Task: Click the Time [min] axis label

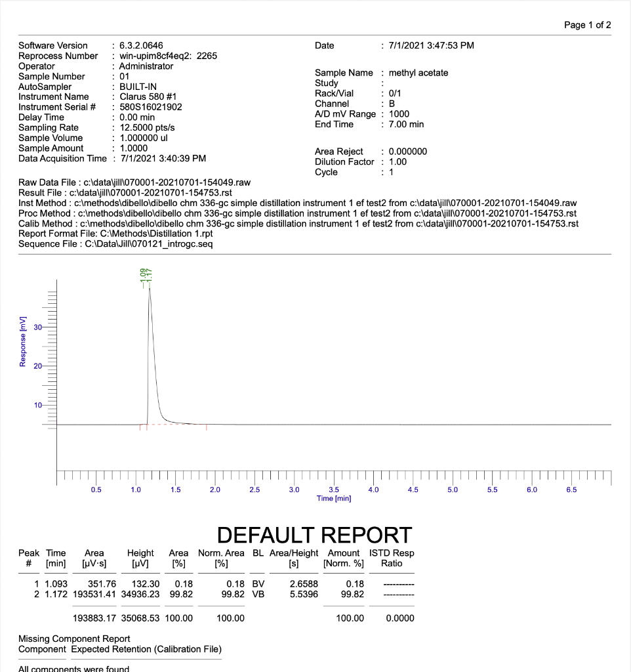Action: [334, 499]
